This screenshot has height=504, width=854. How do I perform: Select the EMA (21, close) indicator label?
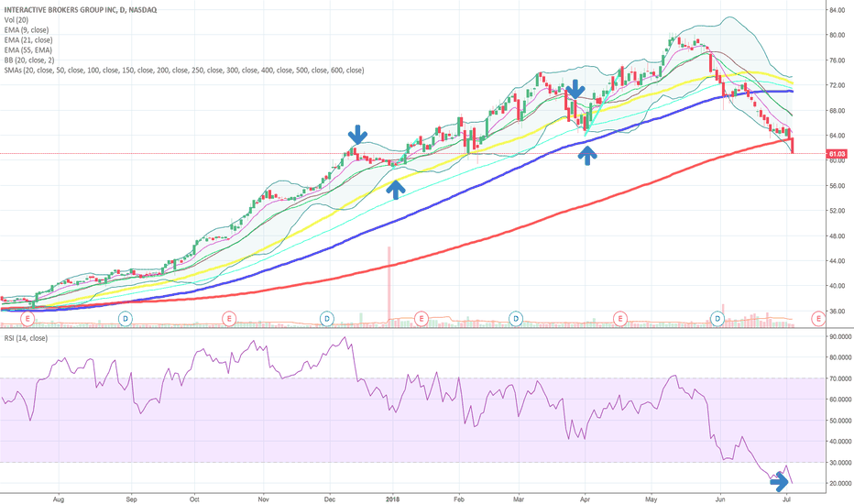pyautogui.click(x=28, y=39)
